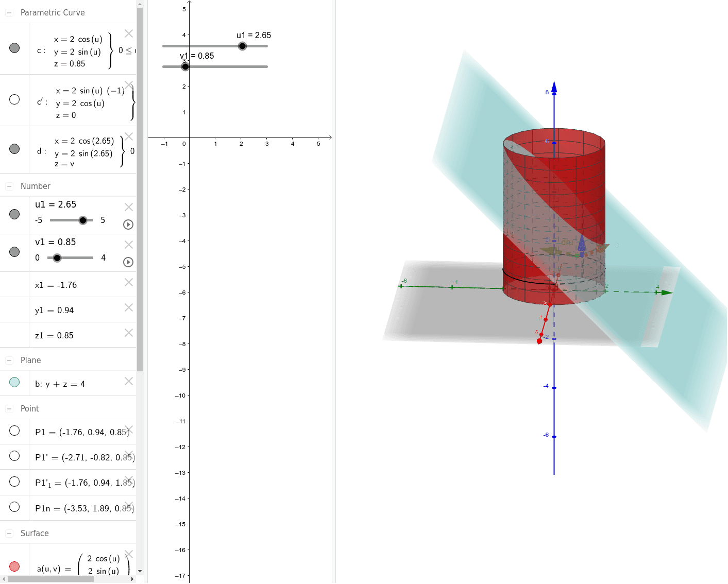Delete the parametric curve c entry
Image resolution: width=728 pixels, height=584 pixels.
[x=129, y=33]
